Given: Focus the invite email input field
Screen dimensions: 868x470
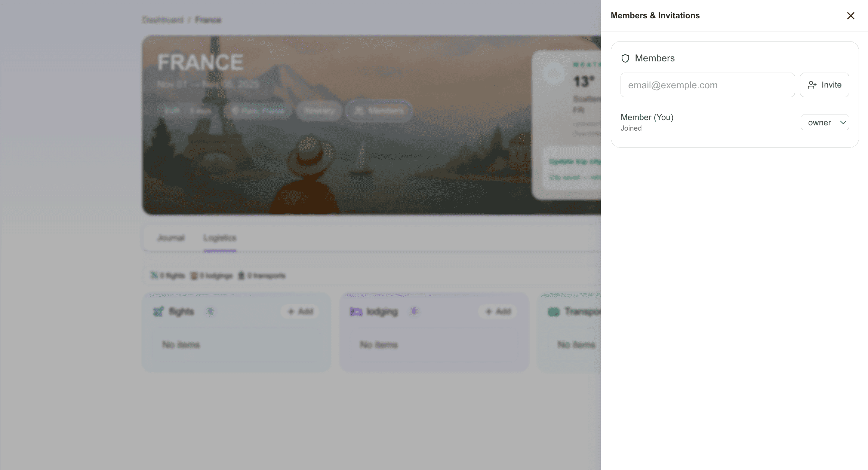Looking at the screenshot, I should (x=707, y=85).
